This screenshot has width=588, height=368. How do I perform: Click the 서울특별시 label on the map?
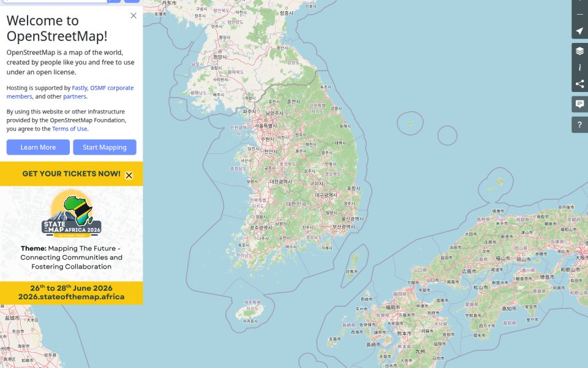click(266, 126)
